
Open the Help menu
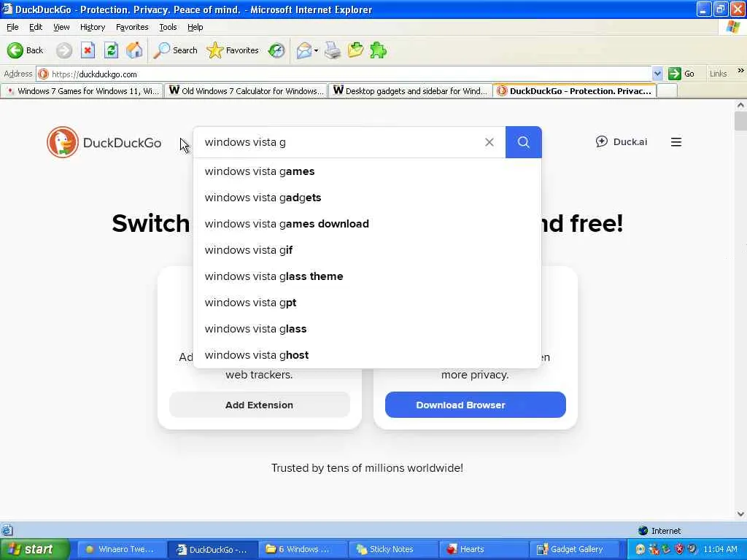195,27
